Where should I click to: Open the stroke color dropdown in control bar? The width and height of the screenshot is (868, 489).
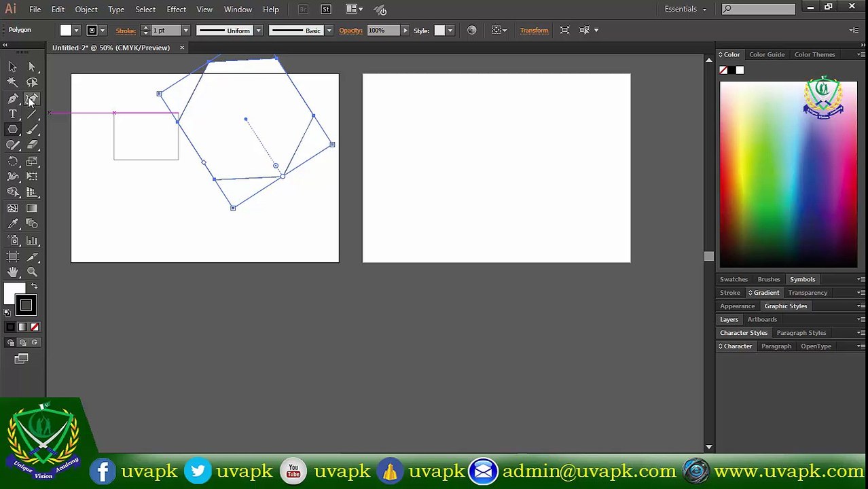[103, 31]
